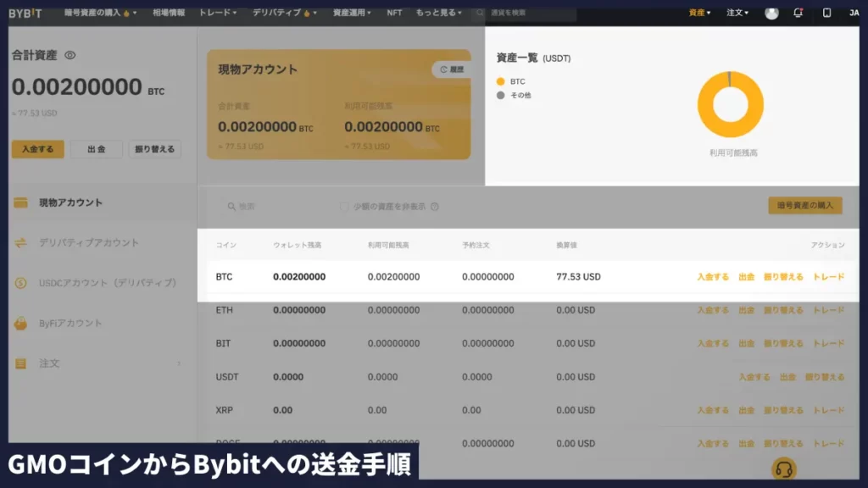Expand the デリバティブ dropdown menu
Viewport: 868px width, 488px height.
pyautogui.click(x=285, y=13)
